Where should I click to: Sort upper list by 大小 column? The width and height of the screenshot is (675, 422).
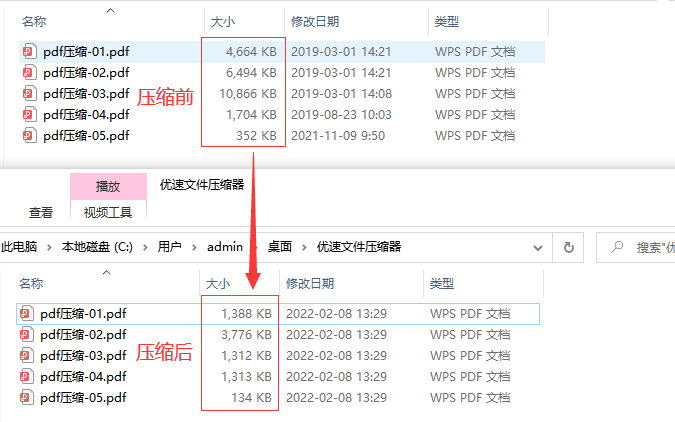pyautogui.click(x=223, y=22)
